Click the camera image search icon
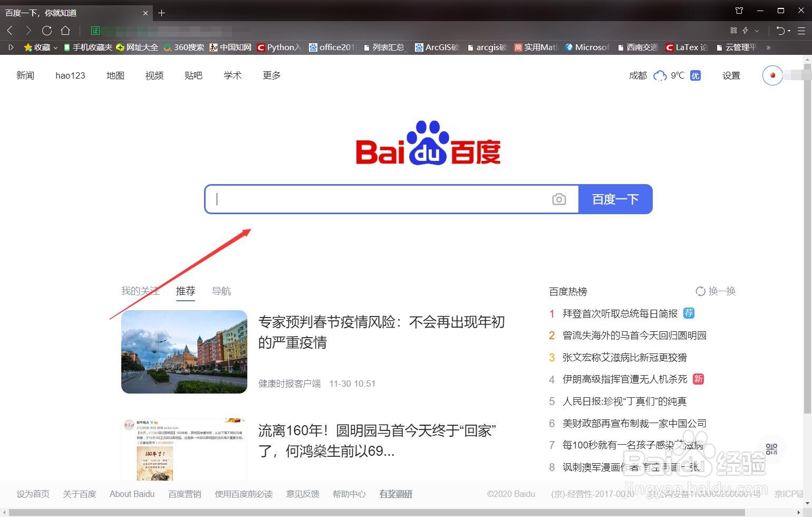This screenshot has height=517, width=812. tap(559, 199)
